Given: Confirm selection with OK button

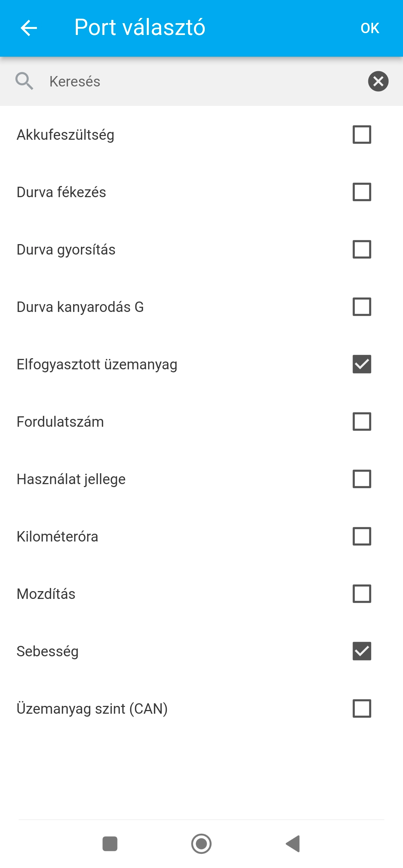Looking at the screenshot, I should (x=370, y=28).
